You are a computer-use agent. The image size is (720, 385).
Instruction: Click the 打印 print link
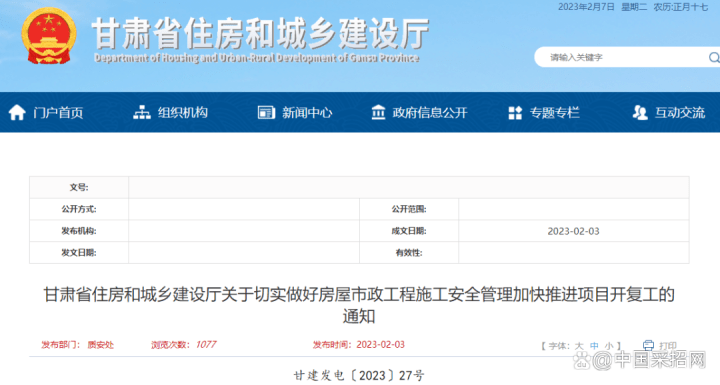pos(668,345)
